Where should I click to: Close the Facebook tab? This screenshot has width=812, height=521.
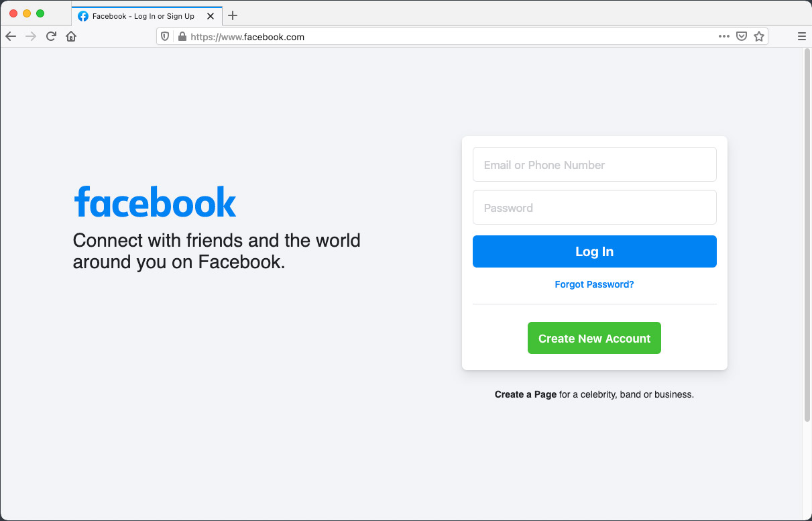click(x=211, y=16)
